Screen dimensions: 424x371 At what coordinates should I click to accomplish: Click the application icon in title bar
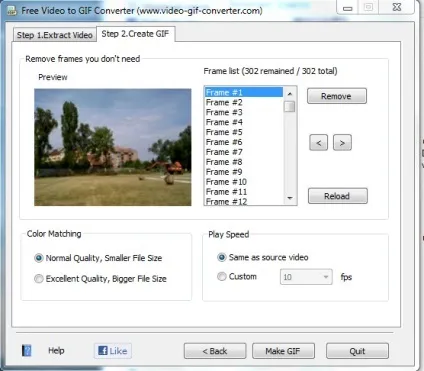point(12,11)
